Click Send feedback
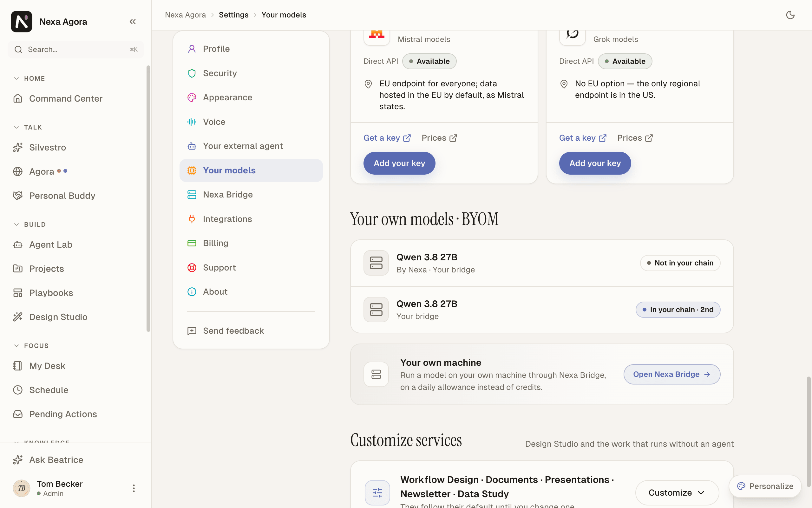This screenshot has height=508, width=812. pos(251,331)
